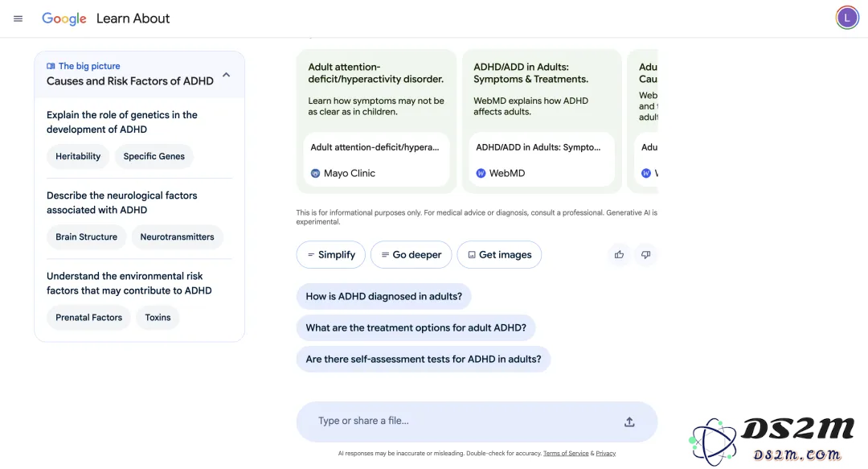Select the Brain Structure chip
The image size is (868, 469).
coord(86,237)
